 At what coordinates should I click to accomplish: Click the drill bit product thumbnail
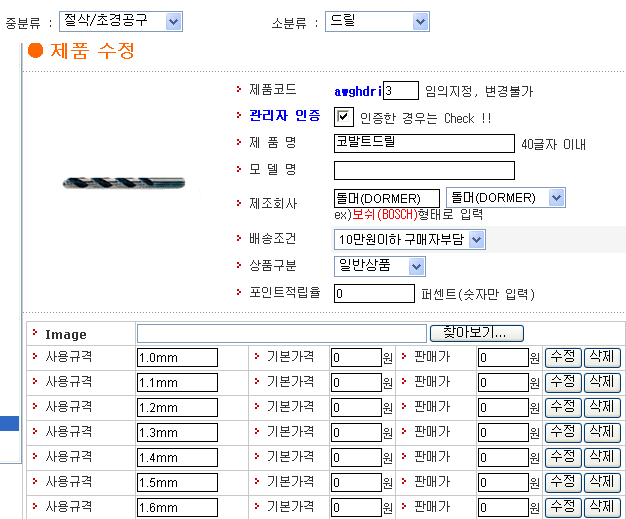[x=124, y=183]
